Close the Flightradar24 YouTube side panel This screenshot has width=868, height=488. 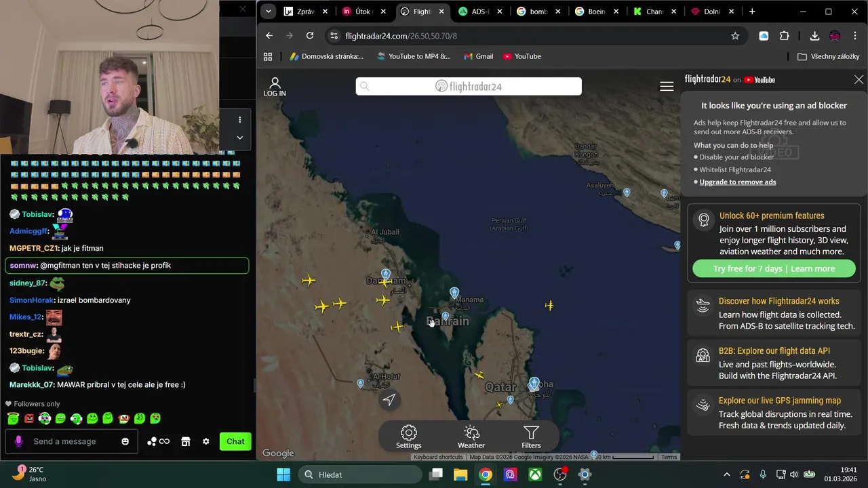point(859,80)
